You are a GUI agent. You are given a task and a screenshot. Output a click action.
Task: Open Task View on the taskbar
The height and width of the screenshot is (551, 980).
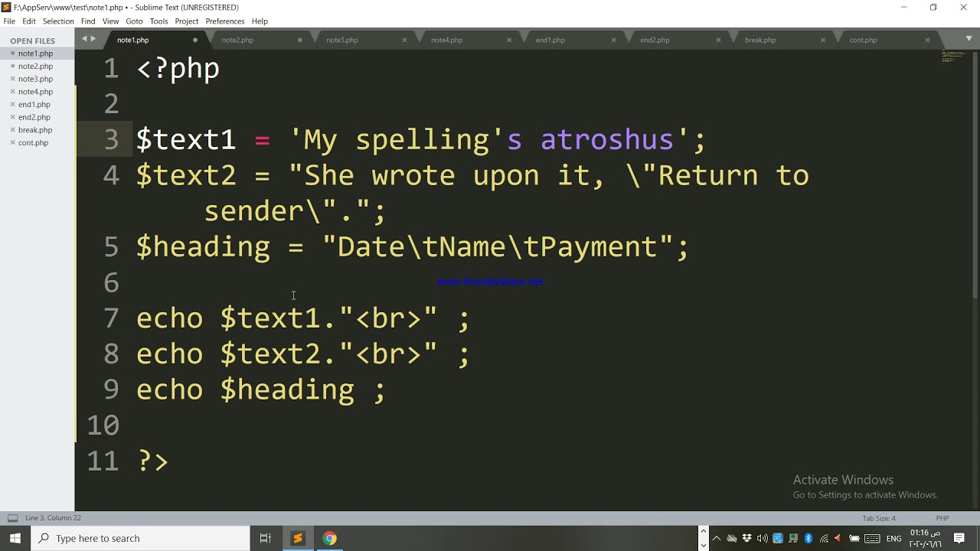coord(266,538)
